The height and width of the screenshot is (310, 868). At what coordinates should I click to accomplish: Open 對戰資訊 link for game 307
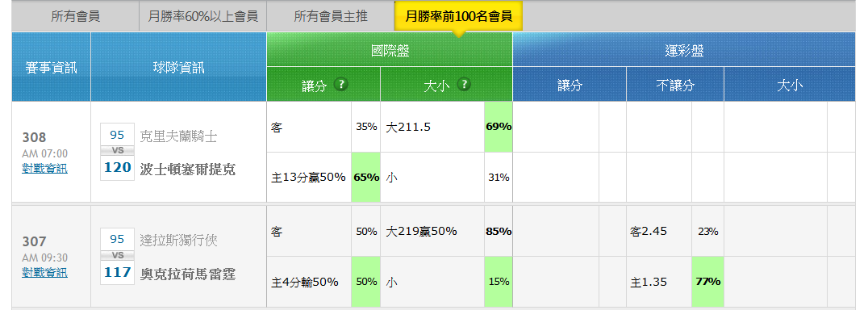point(45,272)
